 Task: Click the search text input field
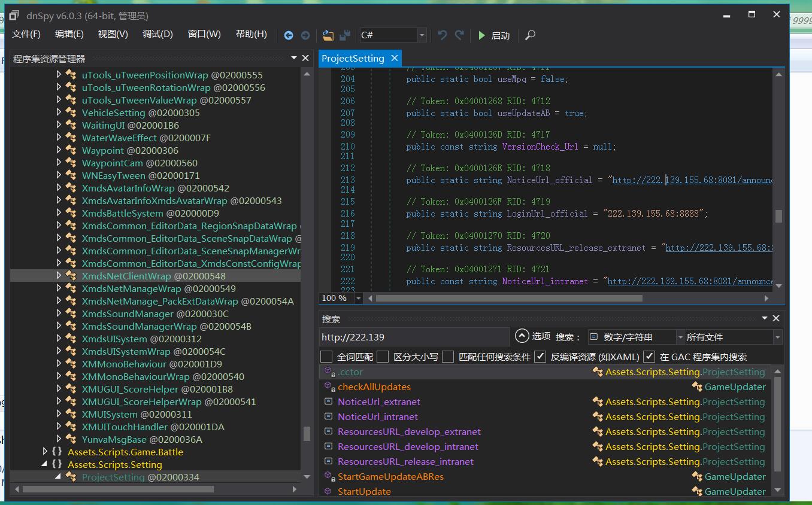point(413,337)
